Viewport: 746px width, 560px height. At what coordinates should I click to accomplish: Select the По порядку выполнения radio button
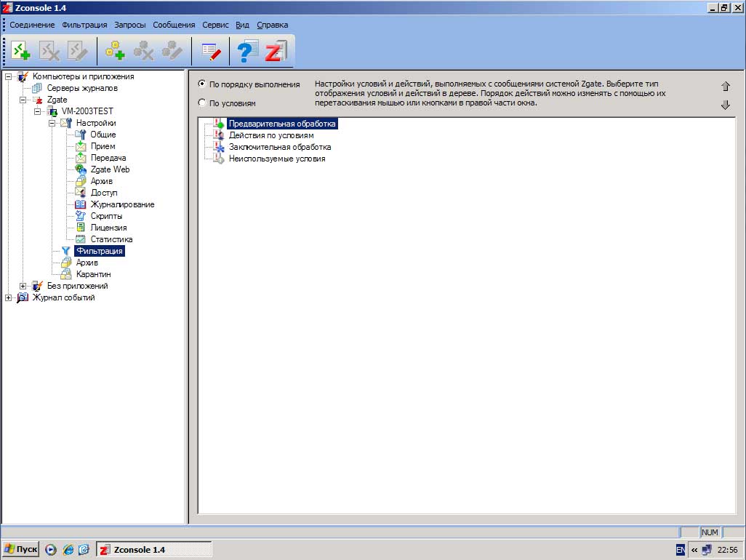coord(201,83)
